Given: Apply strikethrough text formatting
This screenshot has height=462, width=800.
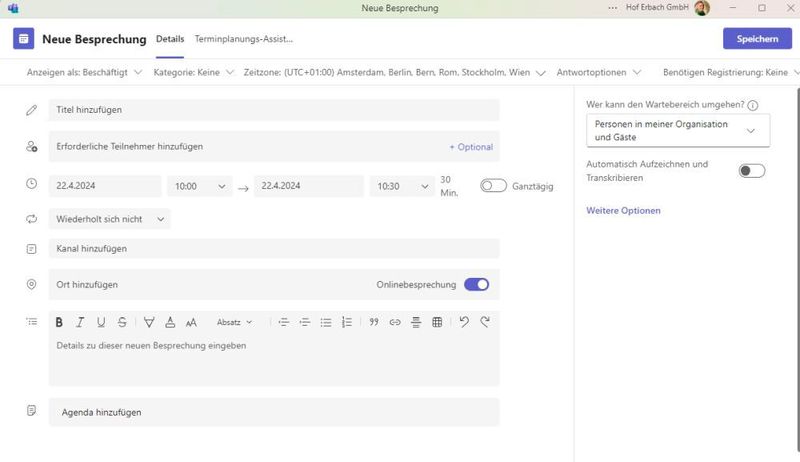Looking at the screenshot, I should pyautogui.click(x=122, y=322).
